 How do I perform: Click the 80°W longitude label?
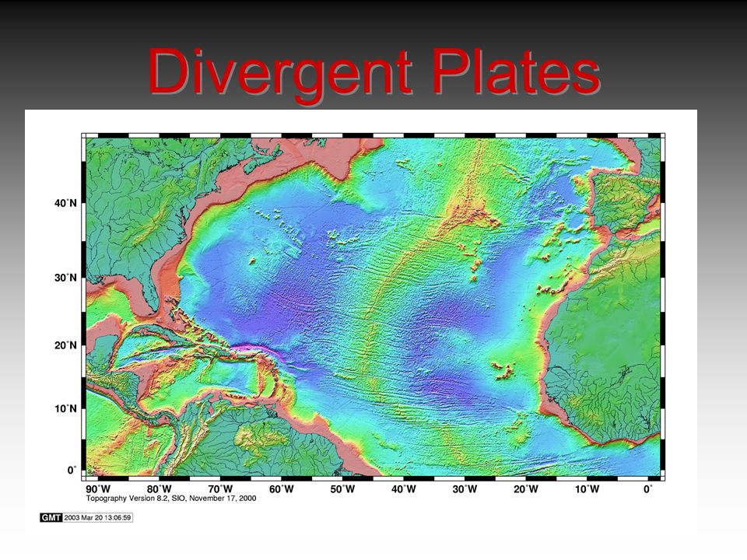159,489
